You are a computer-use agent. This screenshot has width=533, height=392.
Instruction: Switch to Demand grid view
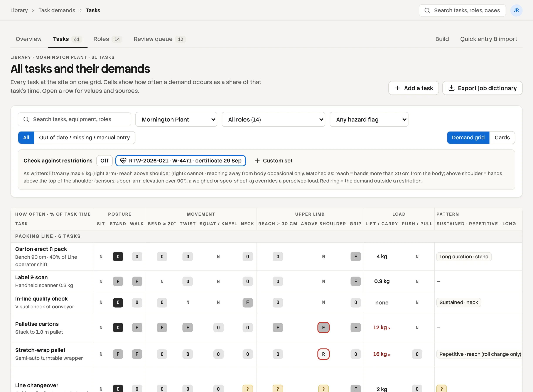[468, 138]
